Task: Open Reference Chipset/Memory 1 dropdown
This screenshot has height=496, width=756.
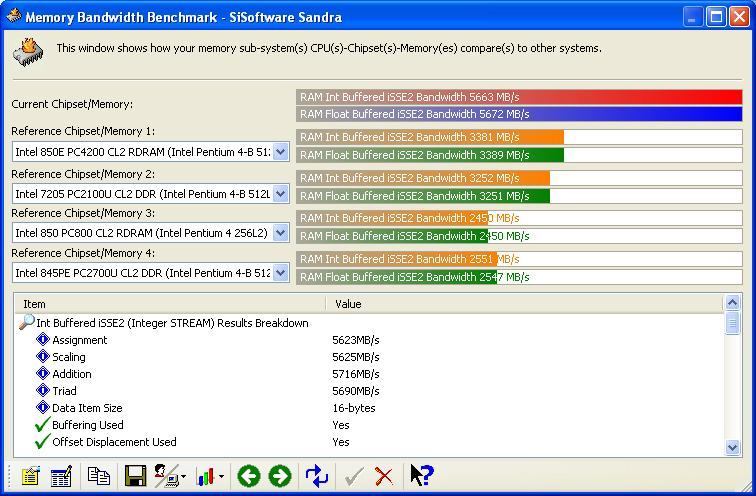Action: tap(281, 152)
